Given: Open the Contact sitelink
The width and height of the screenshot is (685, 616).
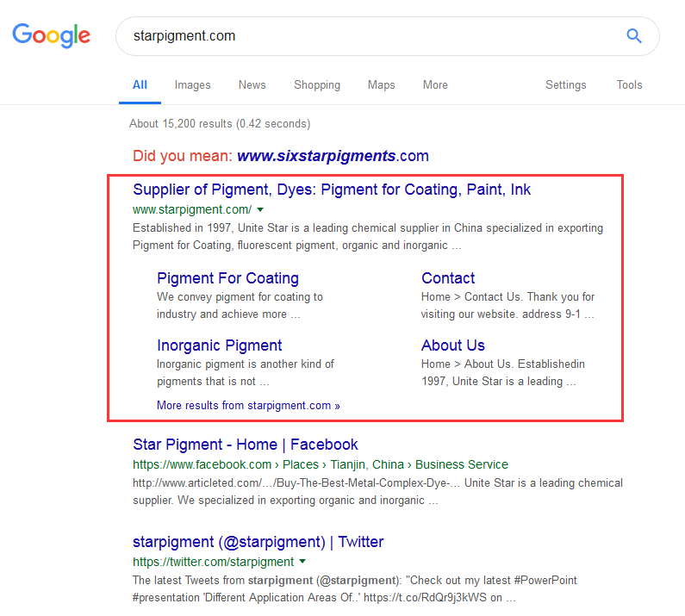Looking at the screenshot, I should tap(448, 278).
